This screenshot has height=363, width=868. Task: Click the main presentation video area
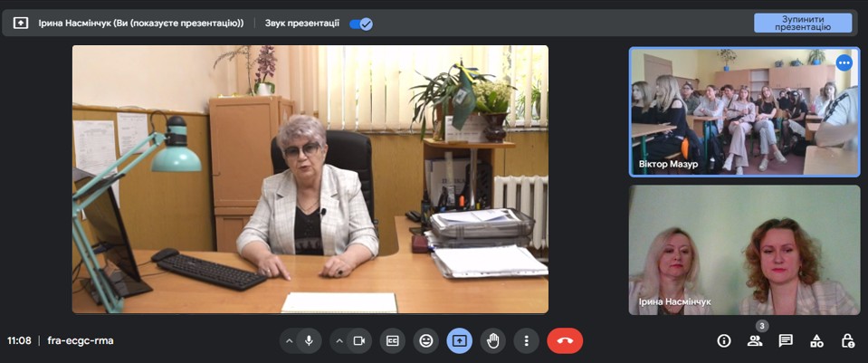[x=310, y=179]
